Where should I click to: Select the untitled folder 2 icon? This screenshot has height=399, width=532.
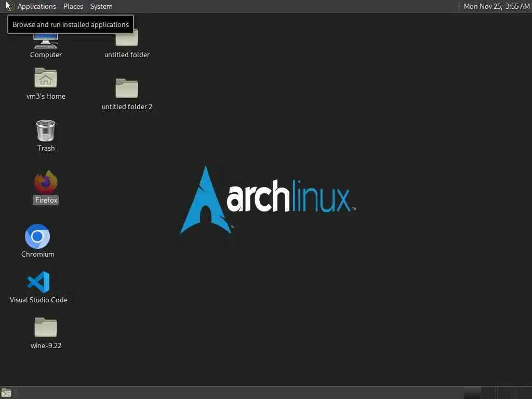[127, 88]
